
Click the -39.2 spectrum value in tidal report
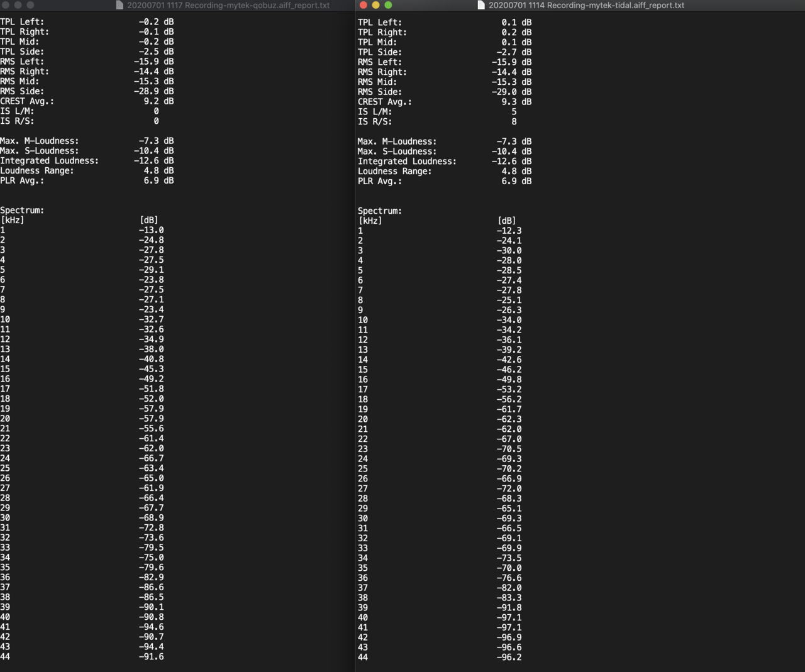coord(509,350)
